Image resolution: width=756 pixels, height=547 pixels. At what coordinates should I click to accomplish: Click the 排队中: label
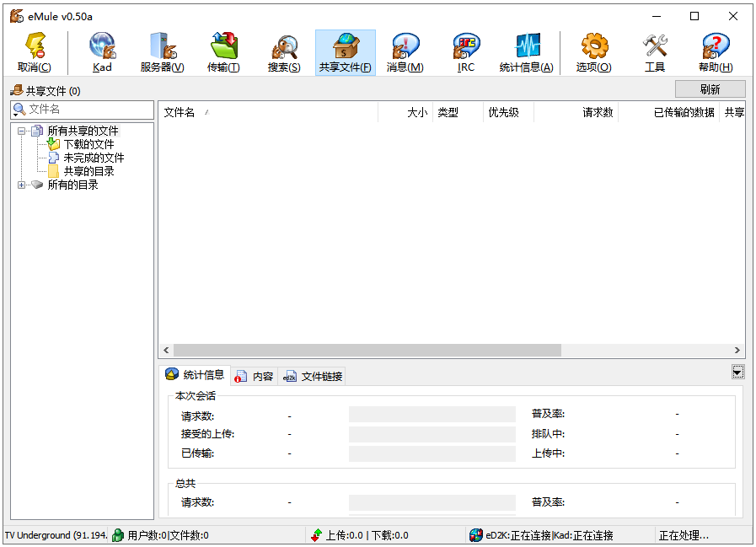tap(548, 434)
